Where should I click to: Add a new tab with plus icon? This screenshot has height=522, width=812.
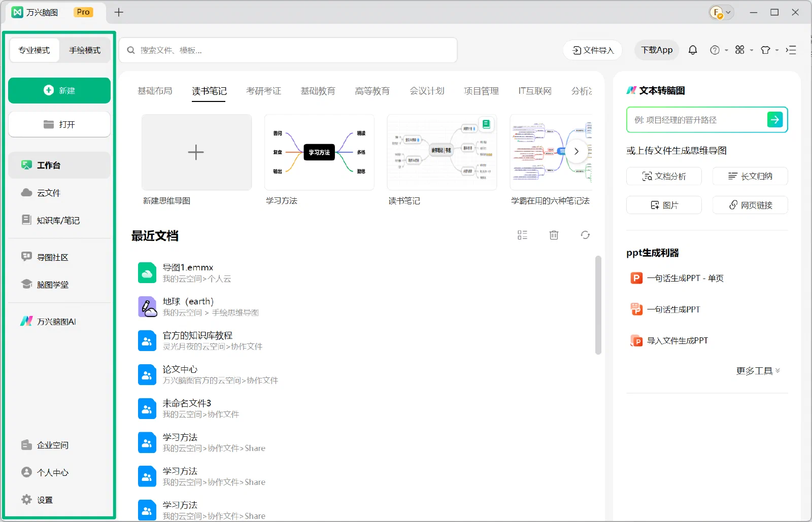click(x=119, y=12)
